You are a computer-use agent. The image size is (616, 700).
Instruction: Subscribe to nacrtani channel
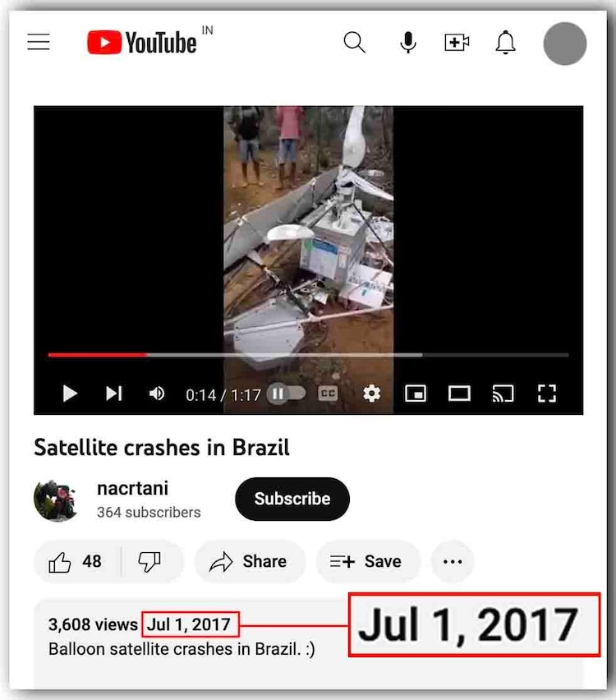pos(292,499)
